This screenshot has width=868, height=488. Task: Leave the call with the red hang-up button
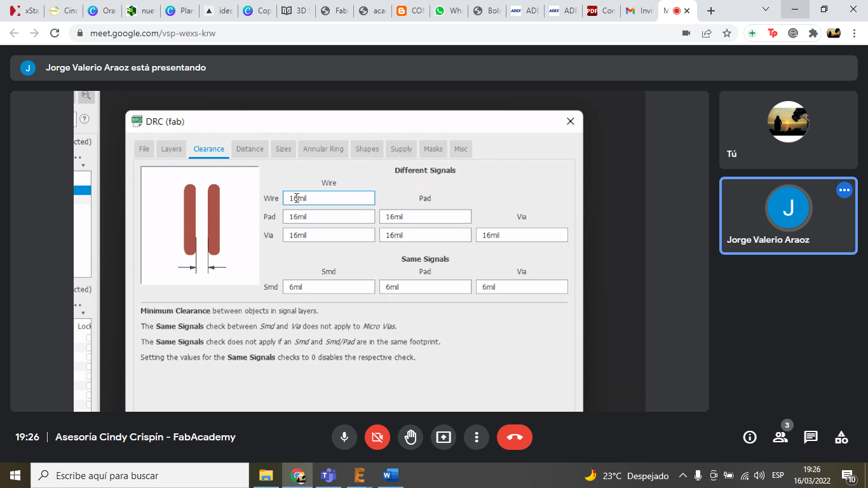point(514,437)
